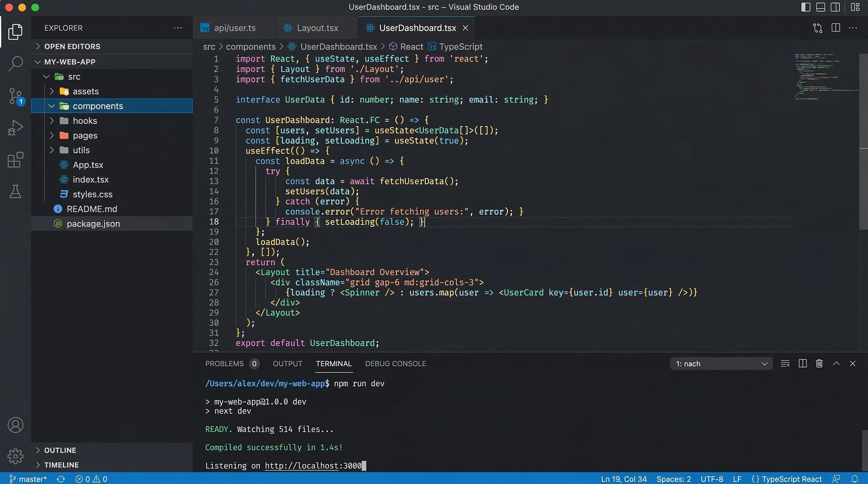The width and height of the screenshot is (868, 484).
Task: Split the terminal panel
Action: [x=802, y=363]
